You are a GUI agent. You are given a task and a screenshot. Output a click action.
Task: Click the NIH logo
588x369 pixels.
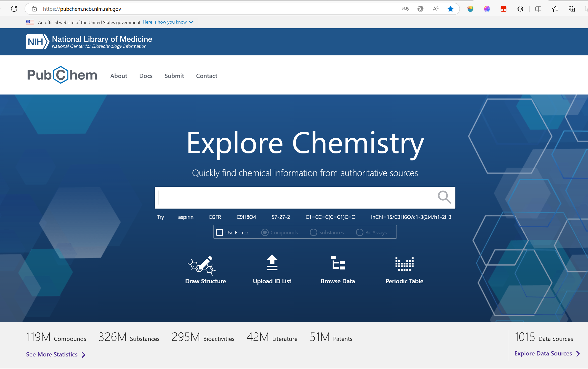[x=37, y=42]
